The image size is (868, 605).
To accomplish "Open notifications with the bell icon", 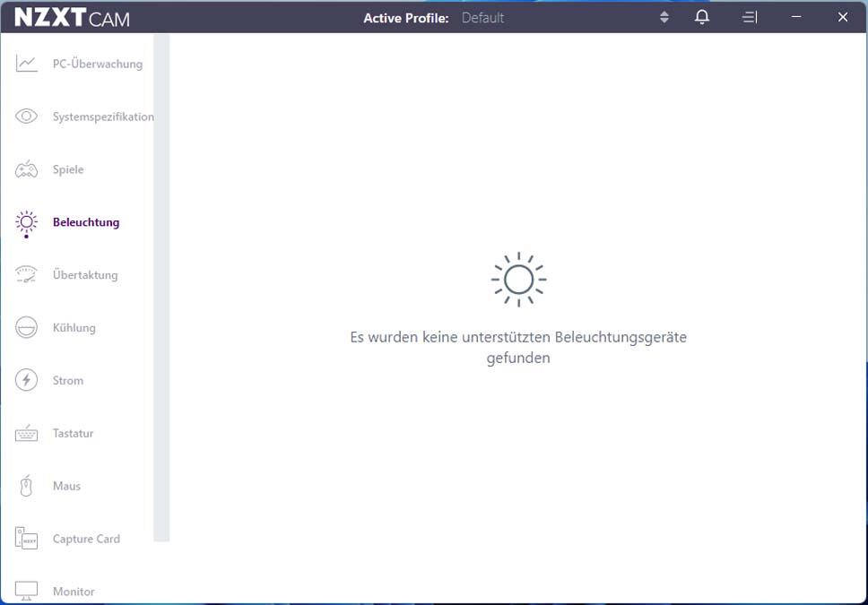I will [702, 17].
